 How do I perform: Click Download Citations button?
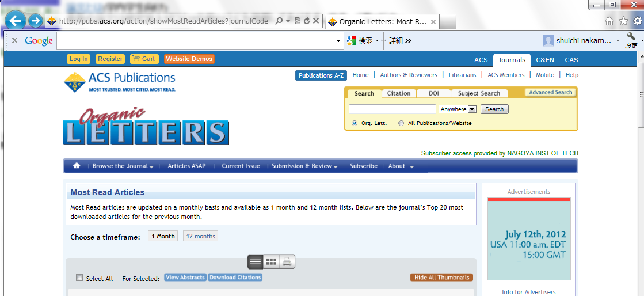(235, 278)
